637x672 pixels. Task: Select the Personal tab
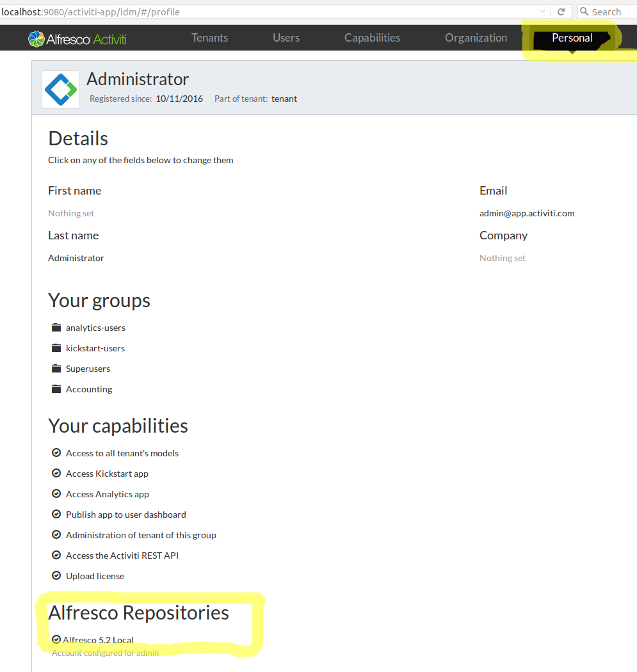(x=572, y=38)
